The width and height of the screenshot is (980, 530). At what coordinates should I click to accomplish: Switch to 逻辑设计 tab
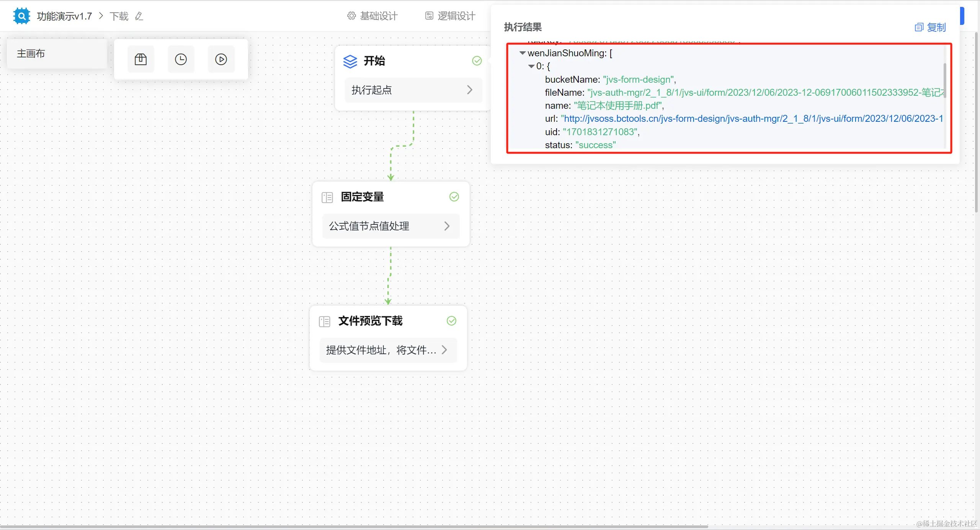pyautogui.click(x=450, y=16)
